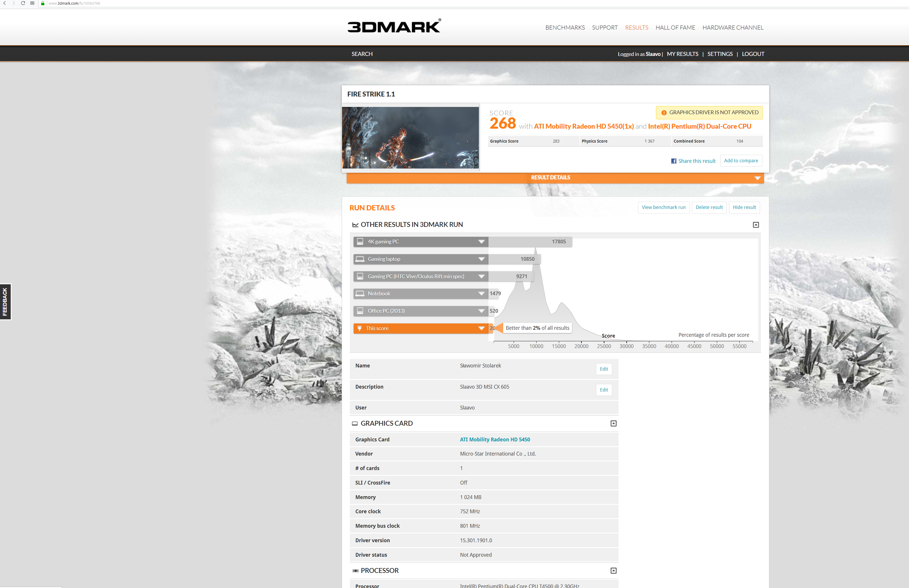Collapse the Result Details orange bar
The image size is (909, 588).
tap(555, 178)
